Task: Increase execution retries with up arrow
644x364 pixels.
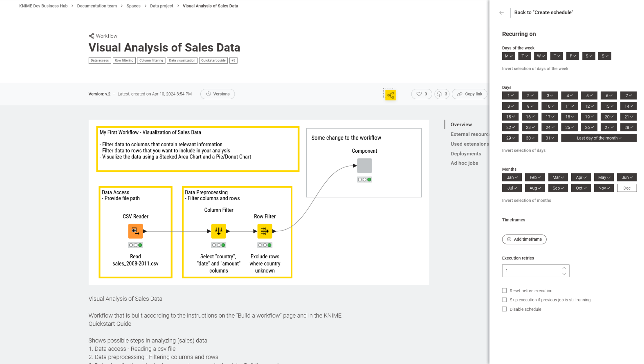Action: [564, 268]
